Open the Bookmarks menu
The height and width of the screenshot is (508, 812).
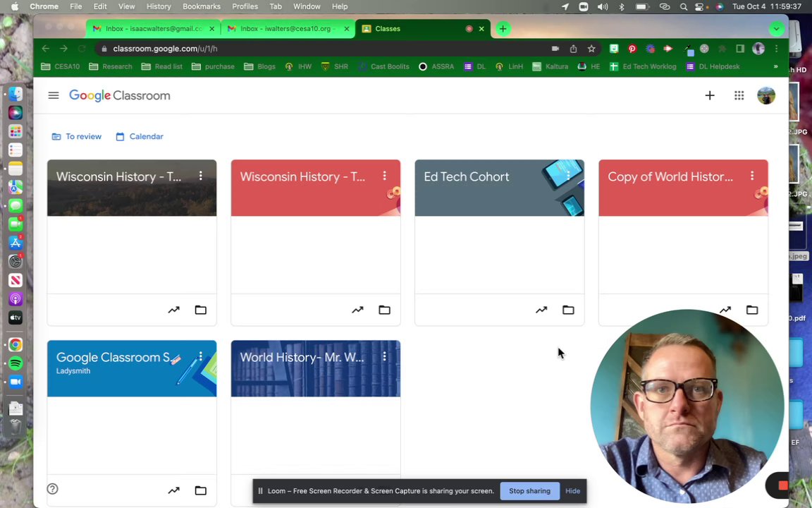pyautogui.click(x=202, y=7)
